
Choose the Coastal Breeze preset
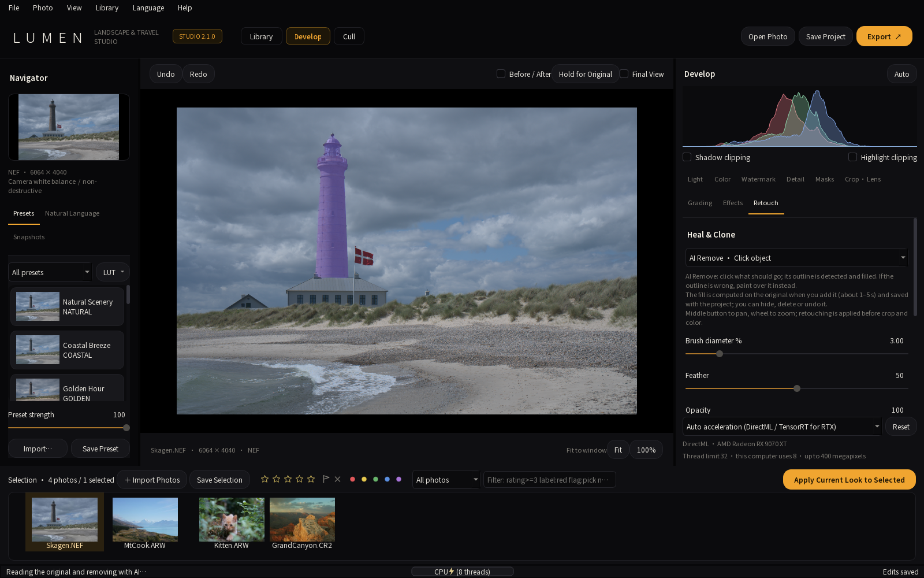[67, 350]
